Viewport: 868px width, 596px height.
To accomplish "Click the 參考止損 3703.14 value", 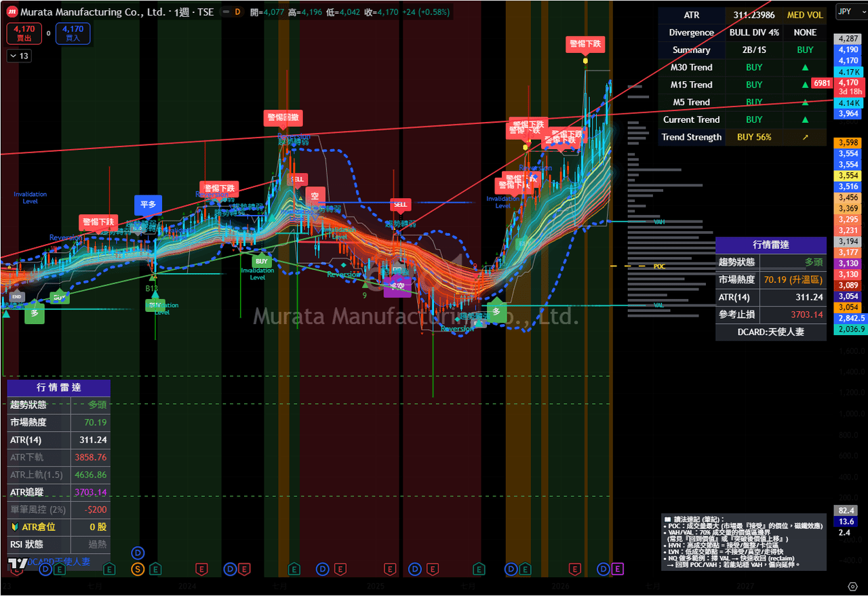I will click(x=793, y=315).
